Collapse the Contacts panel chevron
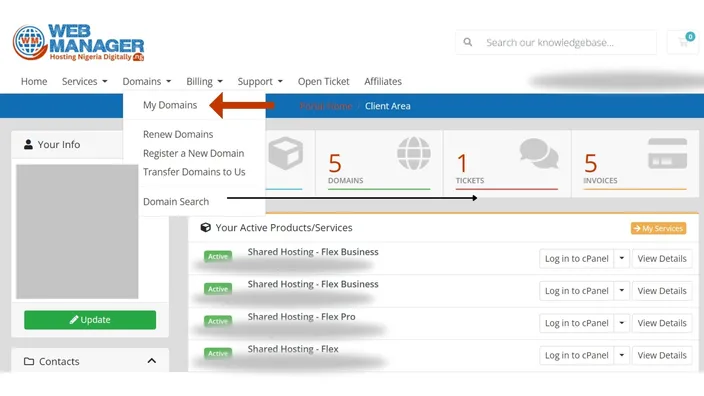Image resolution: width=704 pixels, height=396 pixels. pos(152,361)
